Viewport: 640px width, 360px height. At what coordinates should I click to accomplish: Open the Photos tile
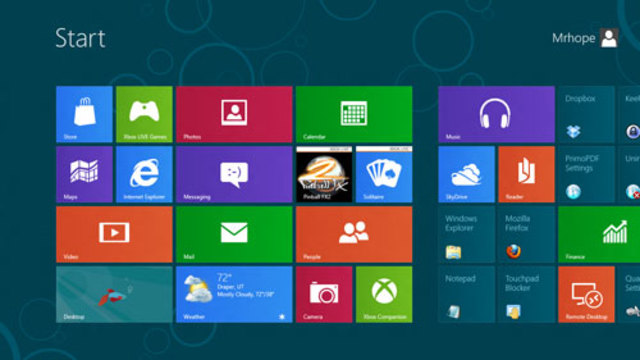(234, 114)
